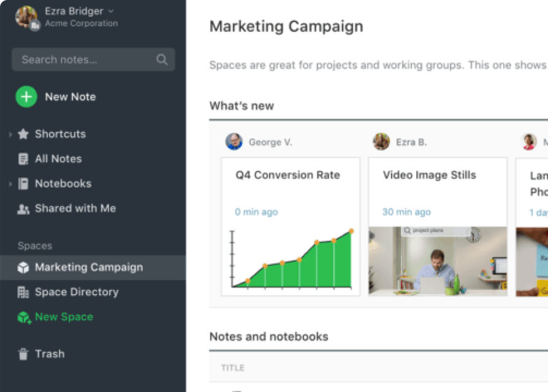
Task: Click the All Notes page icon
Action: click(23, 159)
